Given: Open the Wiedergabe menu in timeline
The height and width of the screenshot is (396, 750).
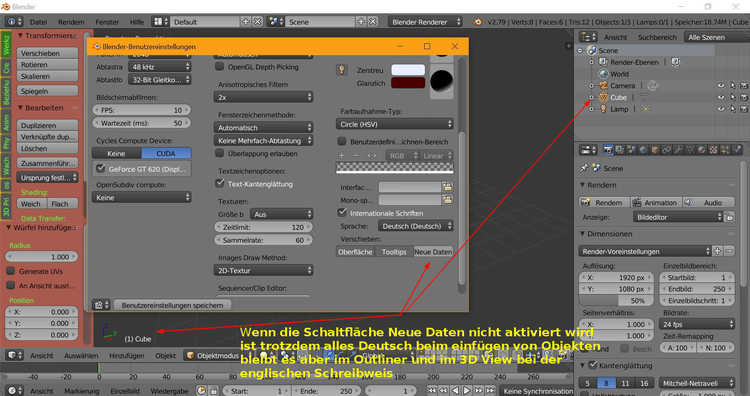Looking at the screenshot, I should 169,391.
